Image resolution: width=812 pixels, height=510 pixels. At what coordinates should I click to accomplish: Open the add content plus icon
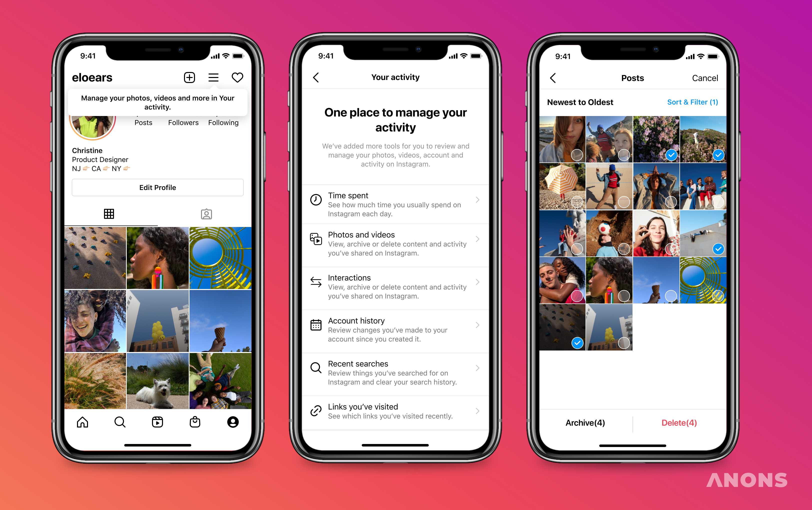189,77
